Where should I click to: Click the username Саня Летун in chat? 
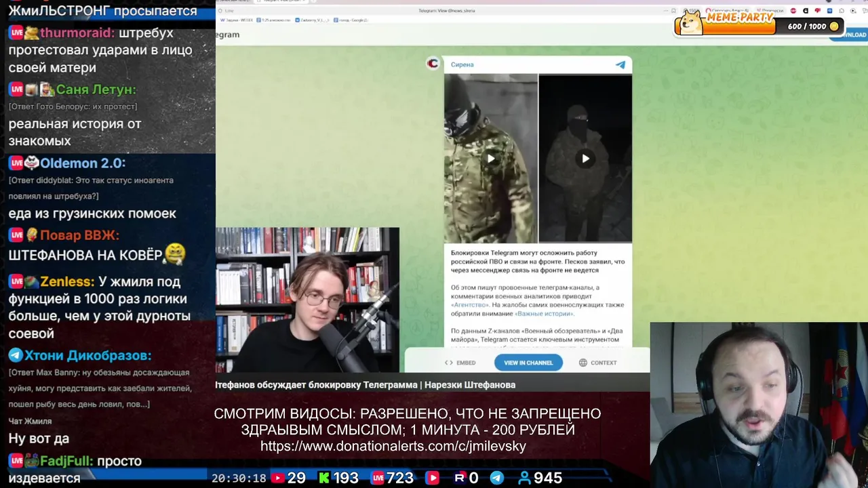coord(96,89)
